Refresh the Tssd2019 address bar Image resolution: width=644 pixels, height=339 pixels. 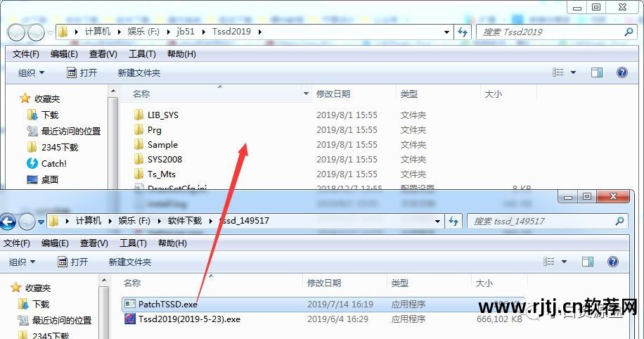(463, 32)
